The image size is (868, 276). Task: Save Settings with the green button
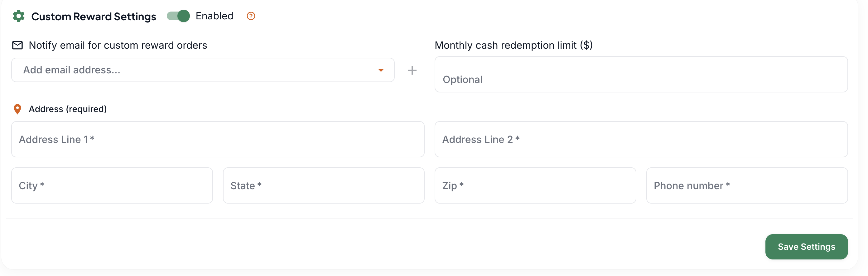tap(806, 247)
